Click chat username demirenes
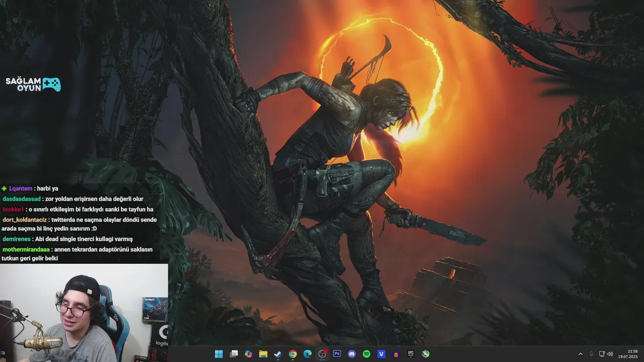 tap(17, 239)
